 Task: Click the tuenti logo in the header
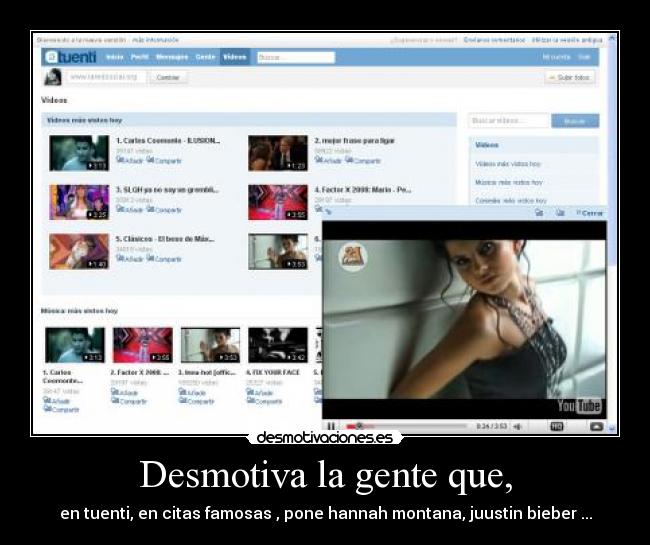71,57
